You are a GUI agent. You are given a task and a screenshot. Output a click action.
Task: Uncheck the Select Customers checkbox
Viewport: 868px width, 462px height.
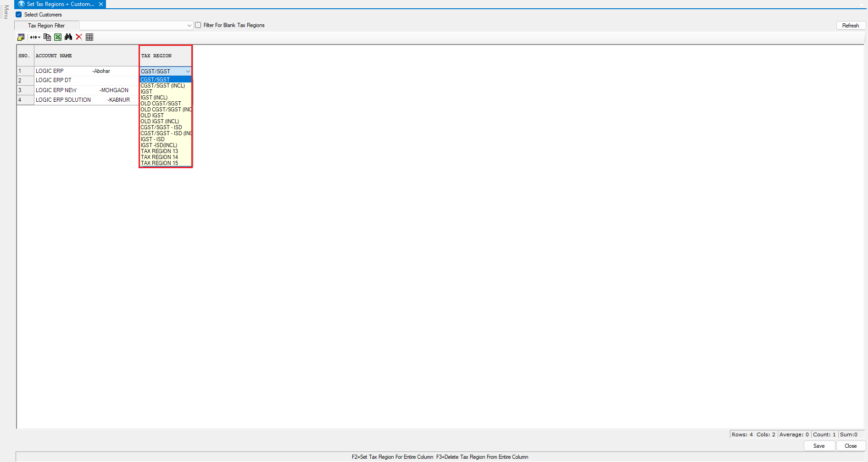coord(19,15)
